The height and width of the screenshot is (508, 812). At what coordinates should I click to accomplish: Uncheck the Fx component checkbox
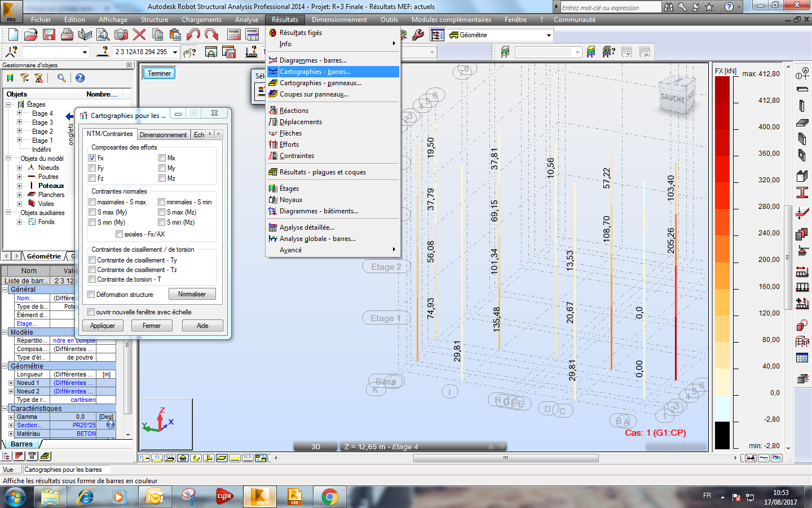(x=92, y=158)
